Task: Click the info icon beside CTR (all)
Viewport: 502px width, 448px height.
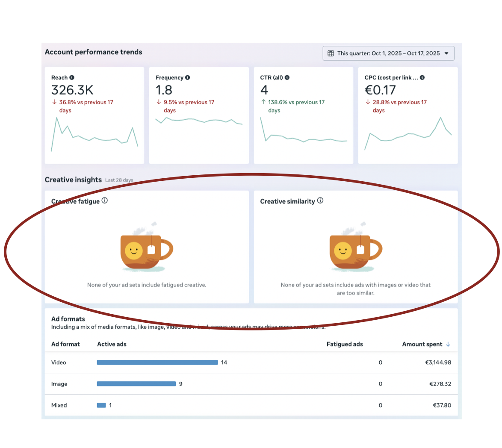Action: coord(287,78)
